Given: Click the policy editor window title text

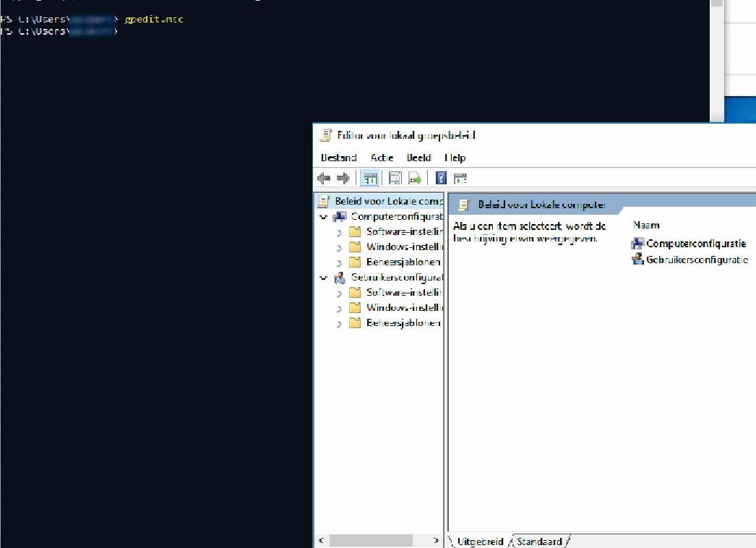Looking at the screenshot, I should pyautogui.click(x=406, y=135).
